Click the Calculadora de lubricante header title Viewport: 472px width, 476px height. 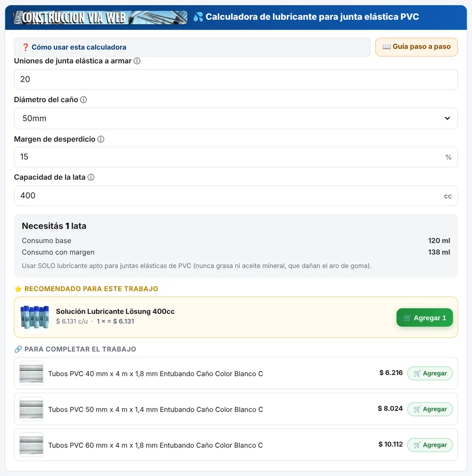click(x=312, y=17)
